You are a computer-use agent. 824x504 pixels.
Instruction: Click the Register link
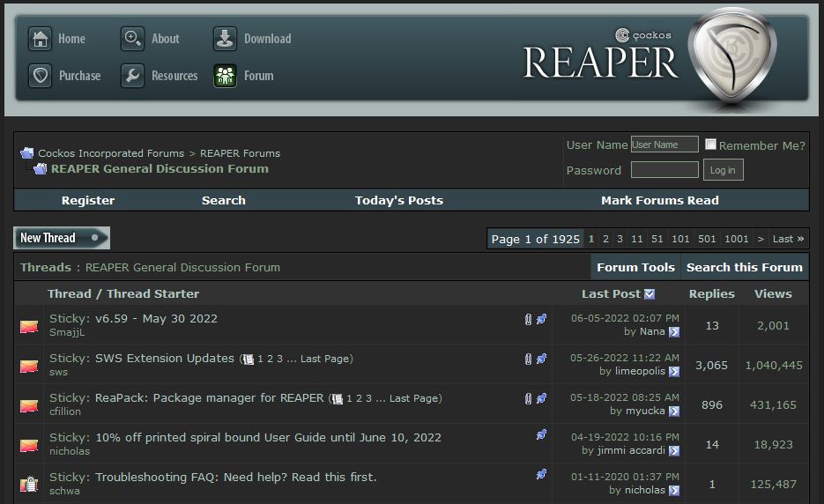(88, 200)
